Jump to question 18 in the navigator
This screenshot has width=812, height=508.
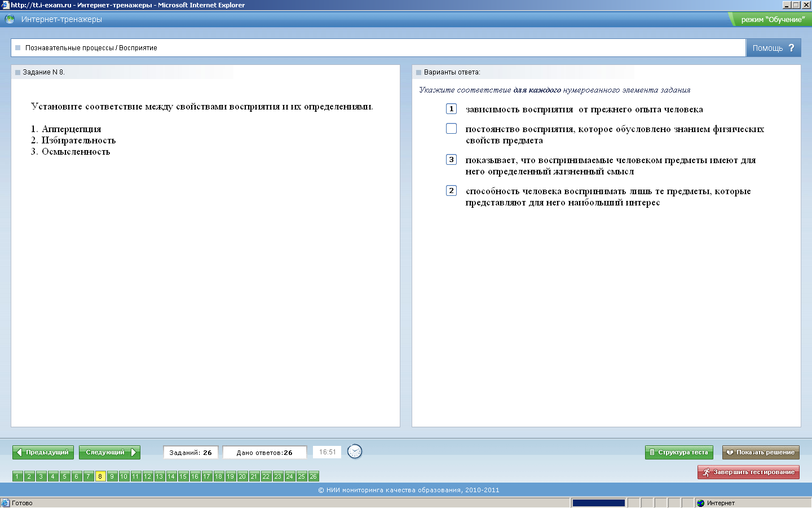(x=219, y=476)
